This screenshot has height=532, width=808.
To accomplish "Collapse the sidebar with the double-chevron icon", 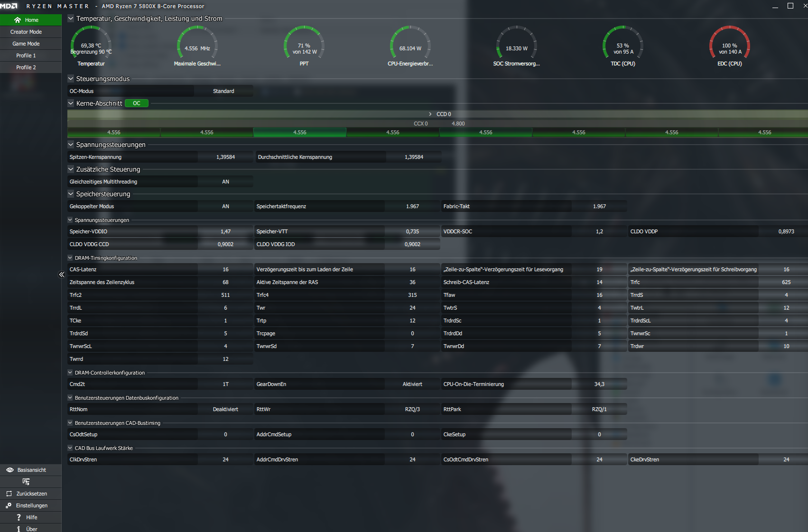I will 62,275.
